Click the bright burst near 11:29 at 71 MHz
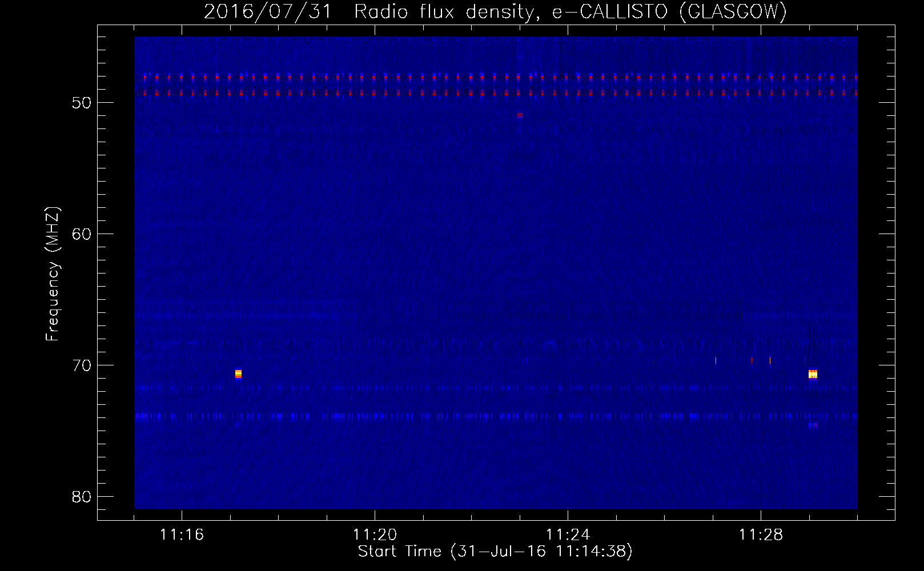 pyautogui.click(x=813, y=374)
